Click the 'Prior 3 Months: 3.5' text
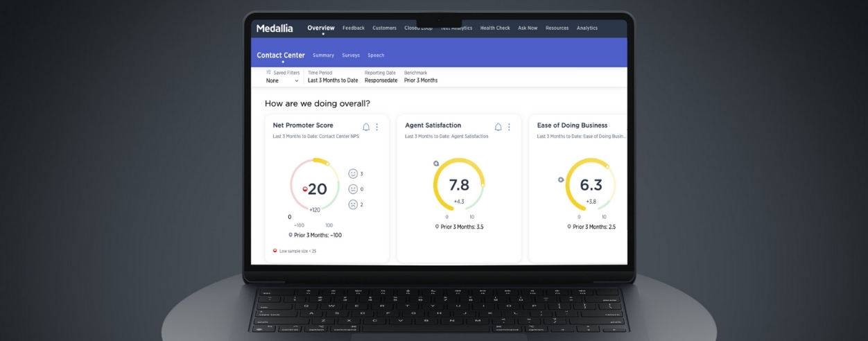Screen dimensions: 868x341 tap(462, 227)
